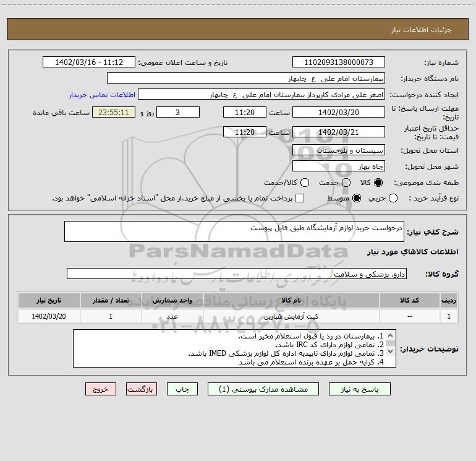Click the شماره نیاز number field
The width and height of the screenshot is (476, 461).
tap(339, 62)
